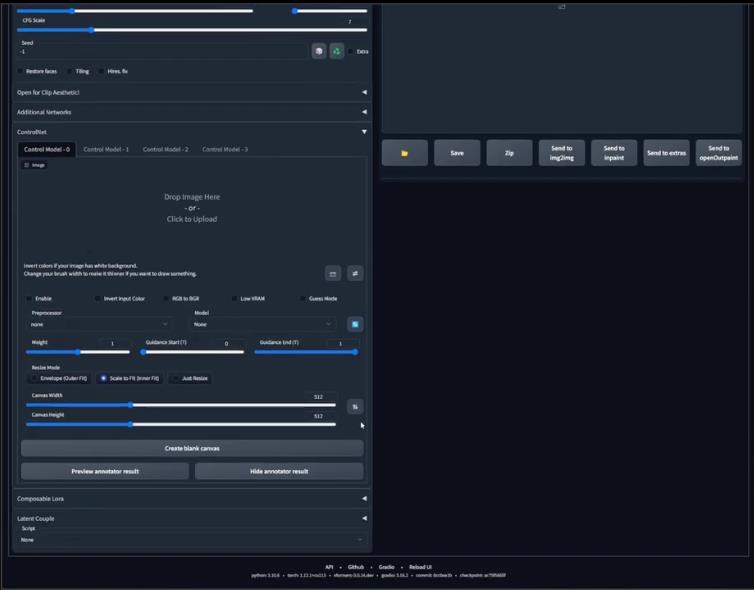This screenshot has width=754, height=590.
Task: Click Preview annotator result button
Action: click(105, 471)
